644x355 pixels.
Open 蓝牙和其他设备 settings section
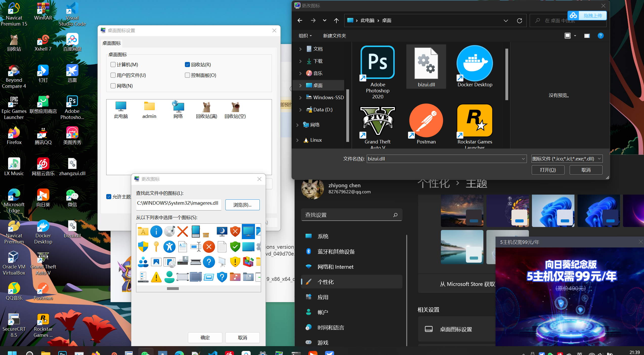coord(351,251)
